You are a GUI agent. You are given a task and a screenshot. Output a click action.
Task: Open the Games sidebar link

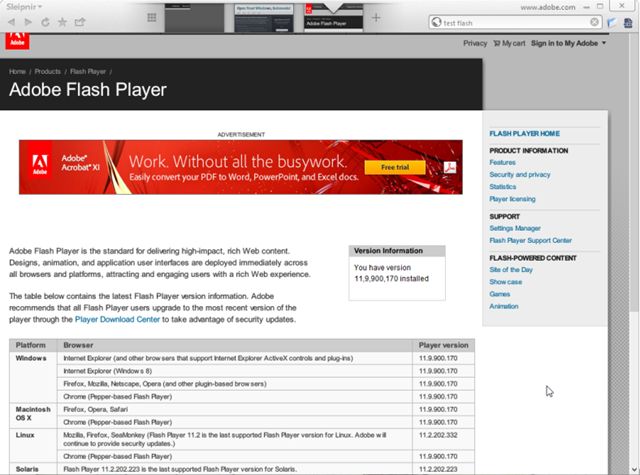500,294
